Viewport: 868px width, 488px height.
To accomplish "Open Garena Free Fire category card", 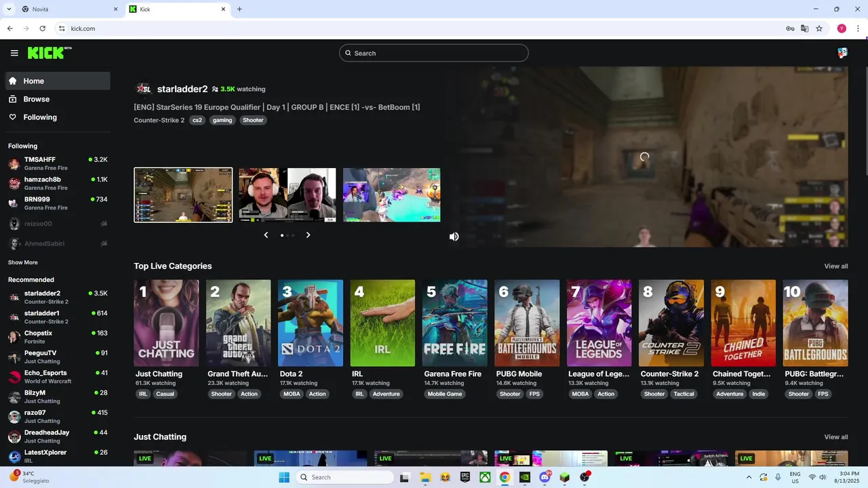I will click(454, 323).
